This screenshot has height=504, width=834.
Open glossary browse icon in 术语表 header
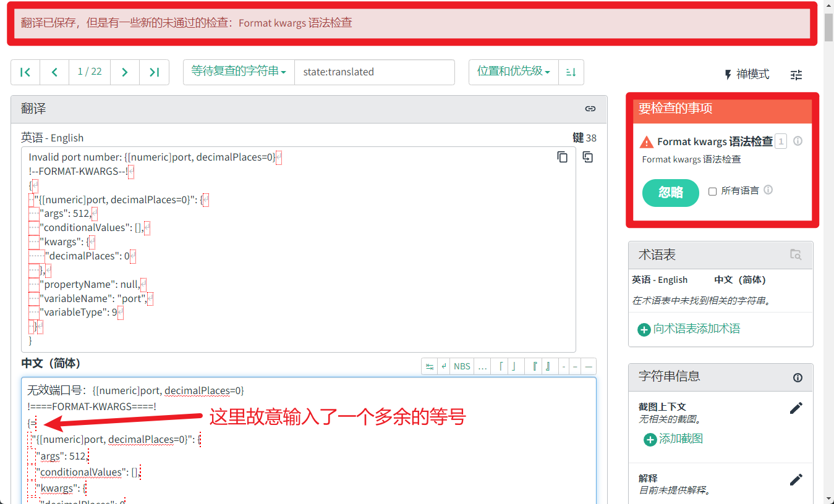(x=796, y=254)
